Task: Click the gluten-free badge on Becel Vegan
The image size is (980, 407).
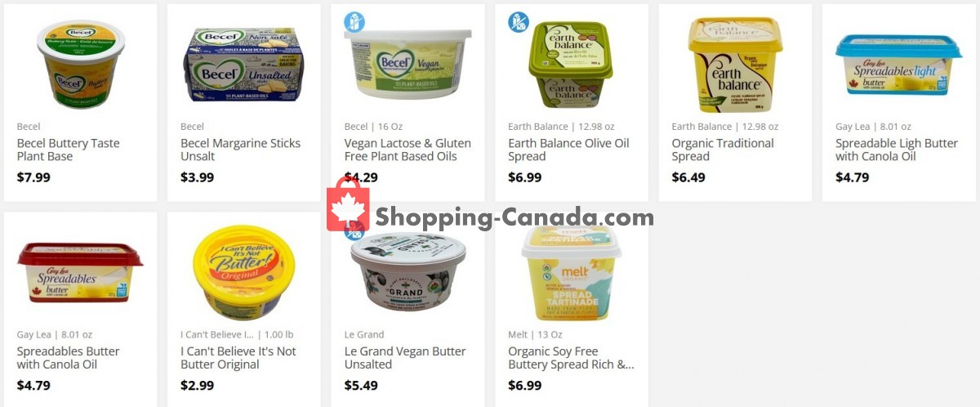Action: point(354,22)
